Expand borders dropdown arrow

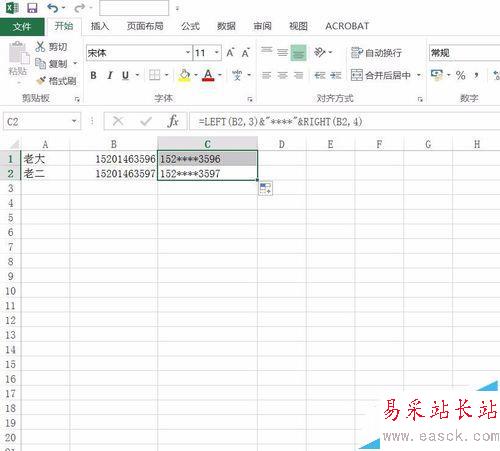pyautogui.click(x=166, y=75)
